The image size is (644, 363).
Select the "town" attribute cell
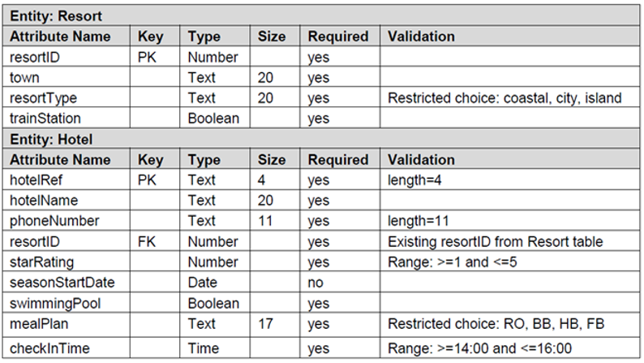[24, 77]
